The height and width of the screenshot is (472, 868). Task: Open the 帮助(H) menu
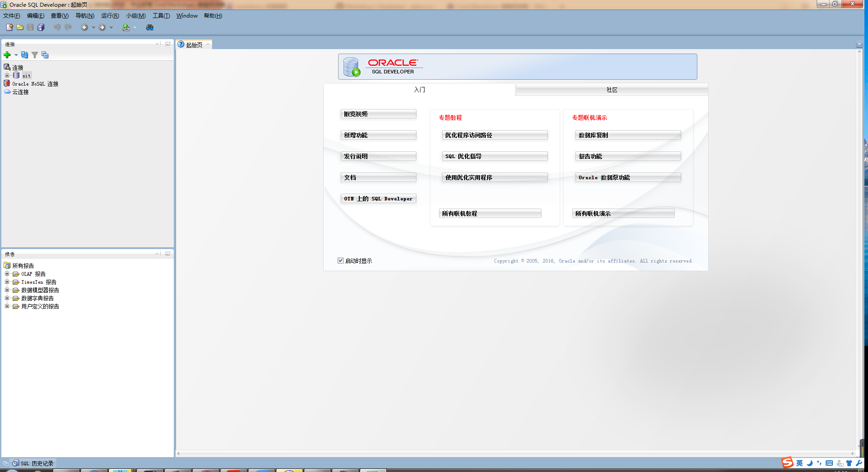pyautogui.click(x=213, y=16)
